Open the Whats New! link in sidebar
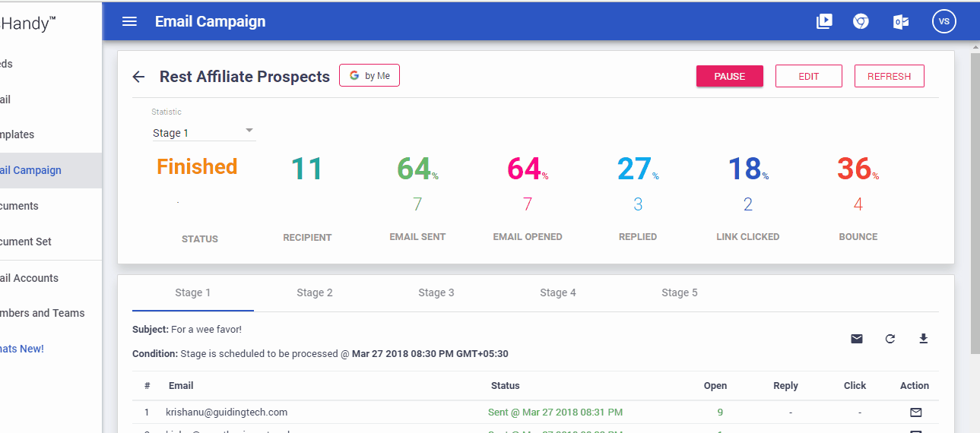980x433 pixels. [22, 349]
